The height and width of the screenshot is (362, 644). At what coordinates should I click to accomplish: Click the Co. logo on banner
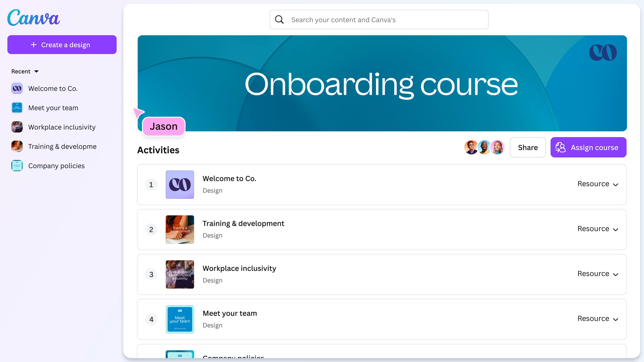(603, 53)
